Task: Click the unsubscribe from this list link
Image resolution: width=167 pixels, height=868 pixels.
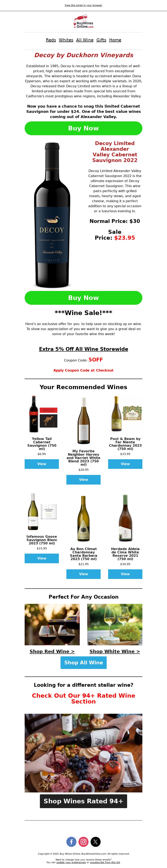Action: [x=105, y=862]
